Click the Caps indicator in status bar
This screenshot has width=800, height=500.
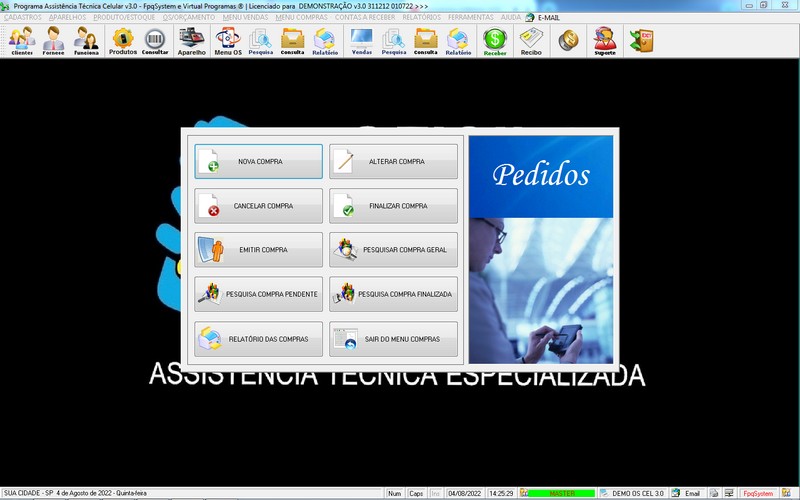click(x=416, y=493)
